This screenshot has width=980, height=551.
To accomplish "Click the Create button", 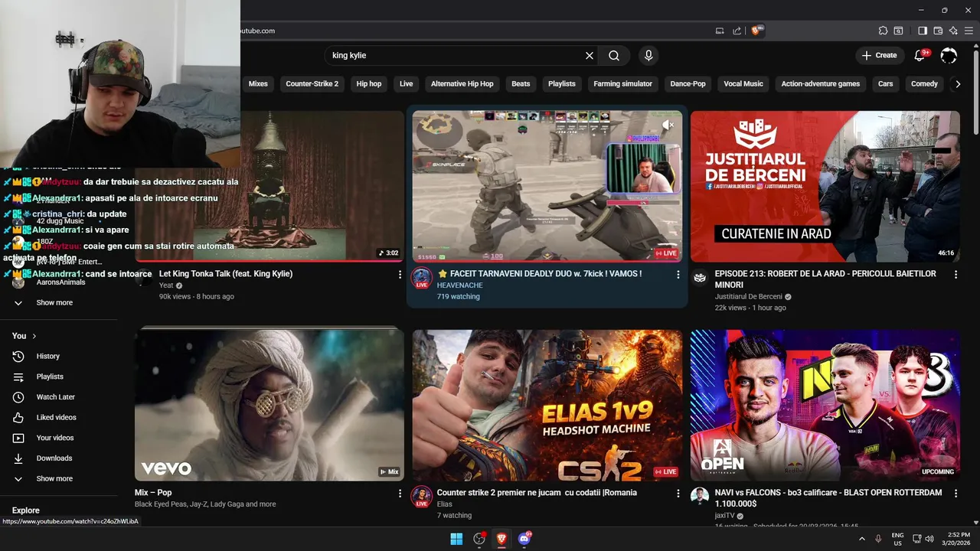I will [879, 55].
